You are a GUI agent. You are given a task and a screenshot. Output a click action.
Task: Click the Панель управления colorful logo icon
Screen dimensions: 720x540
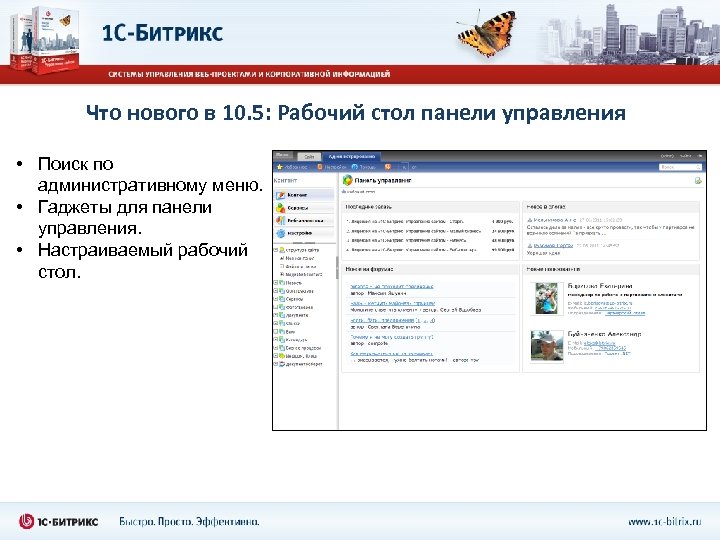click(x=348, y=180)
